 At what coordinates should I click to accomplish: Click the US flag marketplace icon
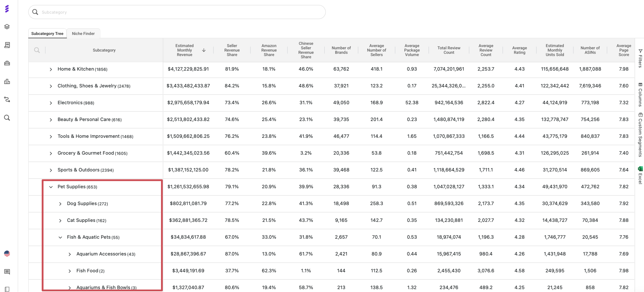tap(7, 254)
